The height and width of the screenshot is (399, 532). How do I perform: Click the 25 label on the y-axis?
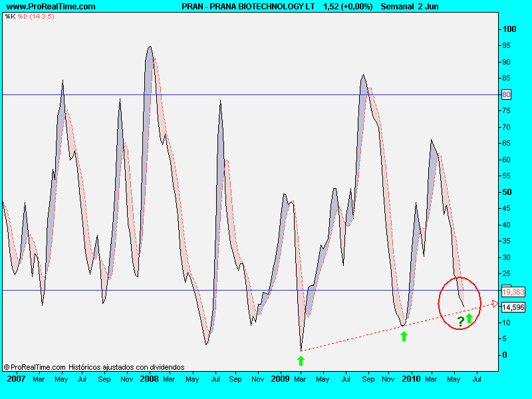506,273
